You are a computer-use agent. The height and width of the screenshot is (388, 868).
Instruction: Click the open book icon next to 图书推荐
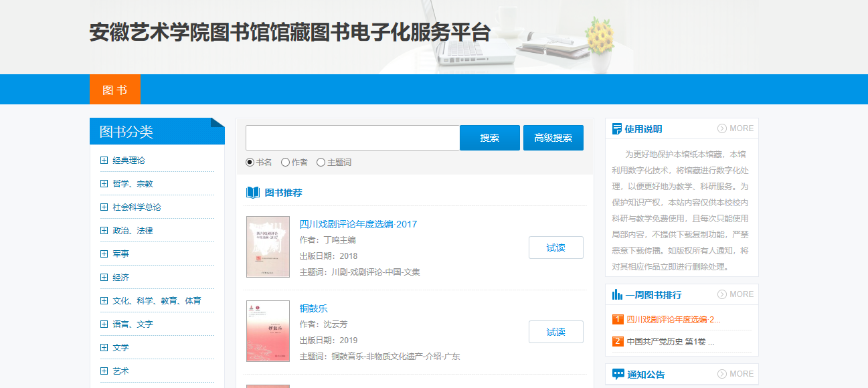tap(253, 193)
